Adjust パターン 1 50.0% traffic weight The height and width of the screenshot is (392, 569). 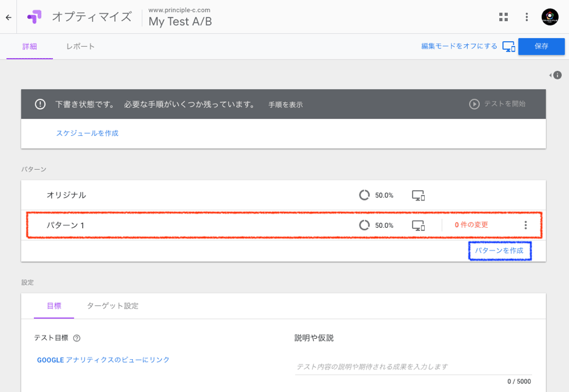pyautogui.click(x=376, y=225)
